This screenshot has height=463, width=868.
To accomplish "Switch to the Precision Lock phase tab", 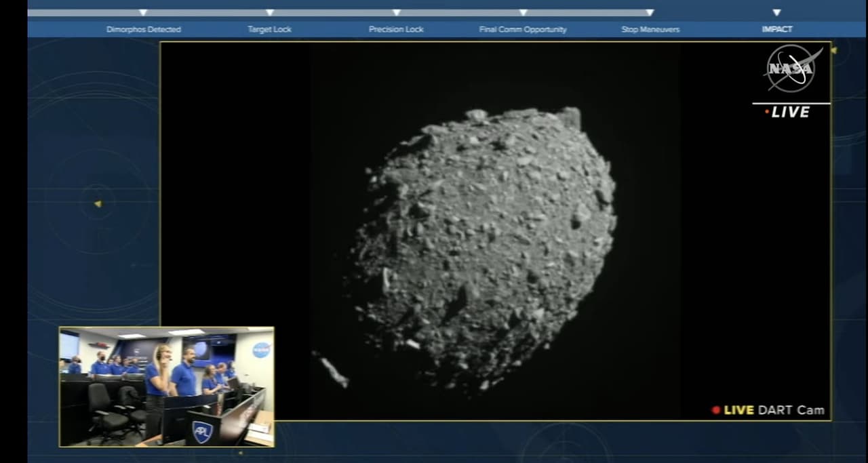I will point(396,29).
